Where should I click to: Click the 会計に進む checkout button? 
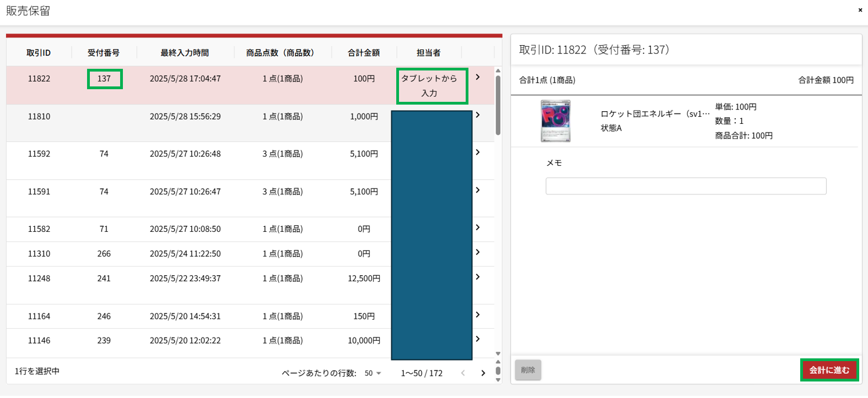click(x=829, y=370)
